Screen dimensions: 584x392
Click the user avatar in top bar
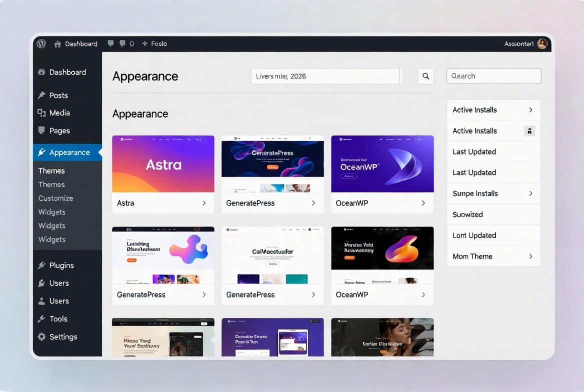(x=542, y=43)
